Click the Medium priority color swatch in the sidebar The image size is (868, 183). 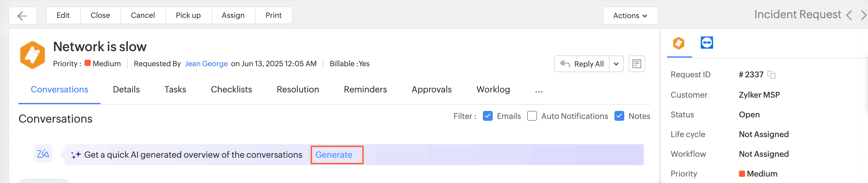click(742, 174)
